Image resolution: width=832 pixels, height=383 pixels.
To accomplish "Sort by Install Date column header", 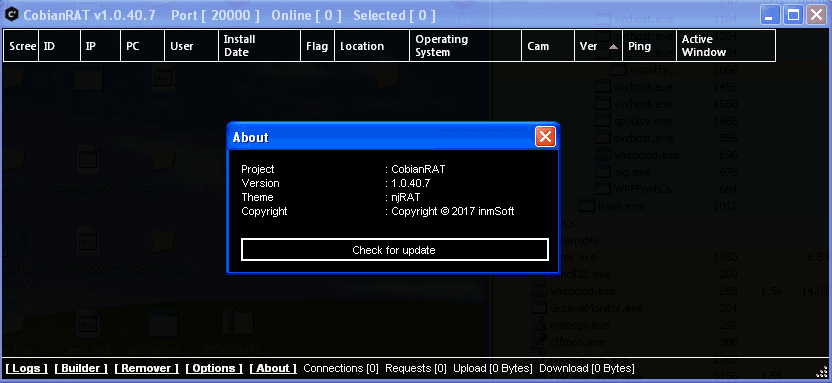I will [x=259, y=46].
